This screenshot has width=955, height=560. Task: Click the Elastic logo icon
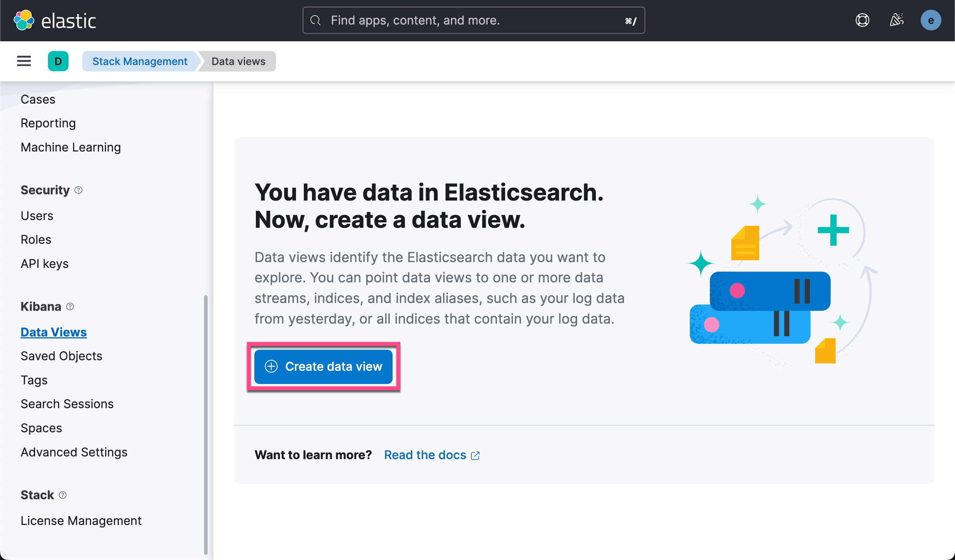24,20
